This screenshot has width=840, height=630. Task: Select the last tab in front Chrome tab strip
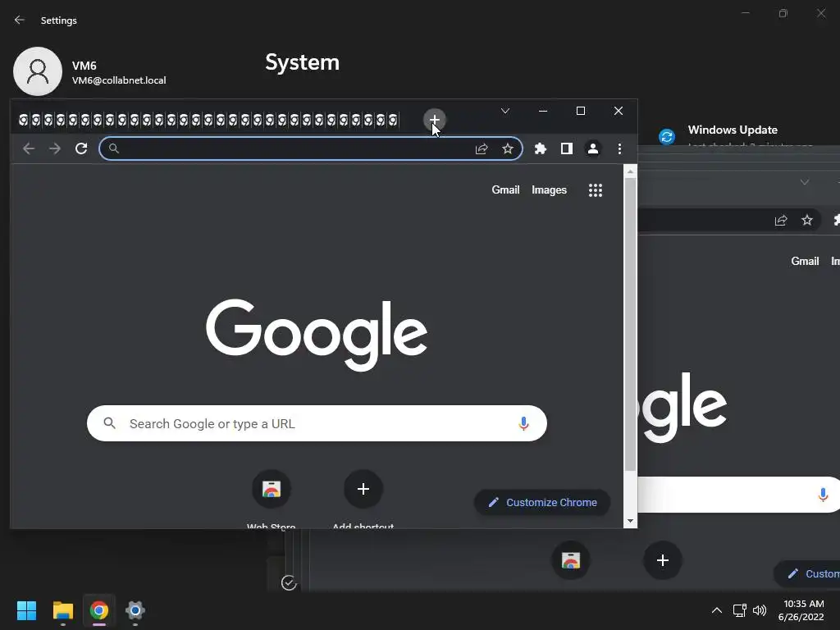393,120
